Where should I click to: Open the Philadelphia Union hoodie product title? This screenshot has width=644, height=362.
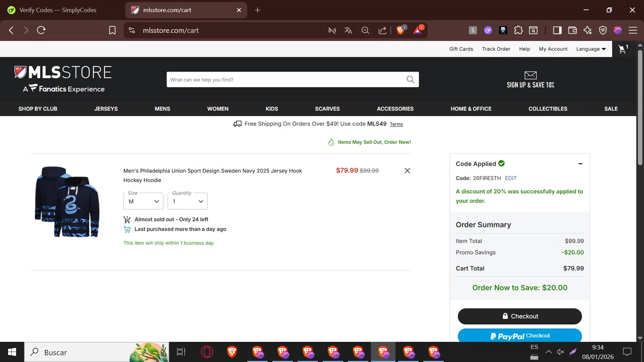(213, 175)
